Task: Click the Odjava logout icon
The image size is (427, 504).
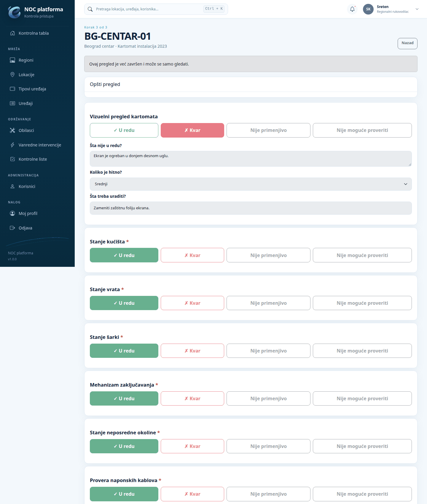Action: pyautogui.click(x=12, y=228)
